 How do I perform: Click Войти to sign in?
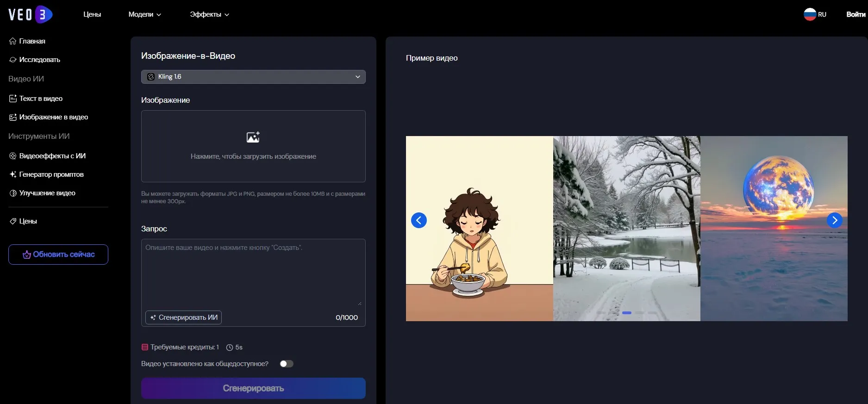coord(856,14)
